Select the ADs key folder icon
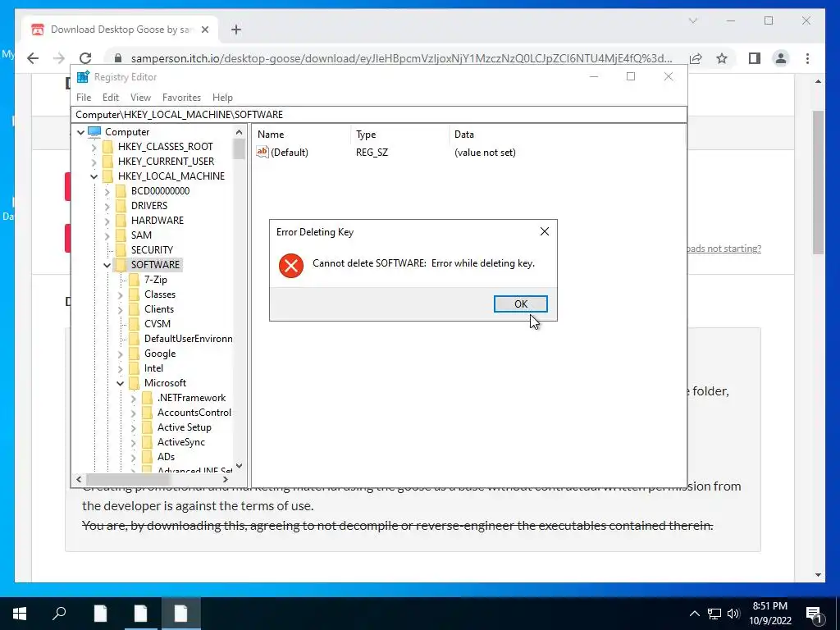This screenshot has width=840, height=630. point(148,457)
